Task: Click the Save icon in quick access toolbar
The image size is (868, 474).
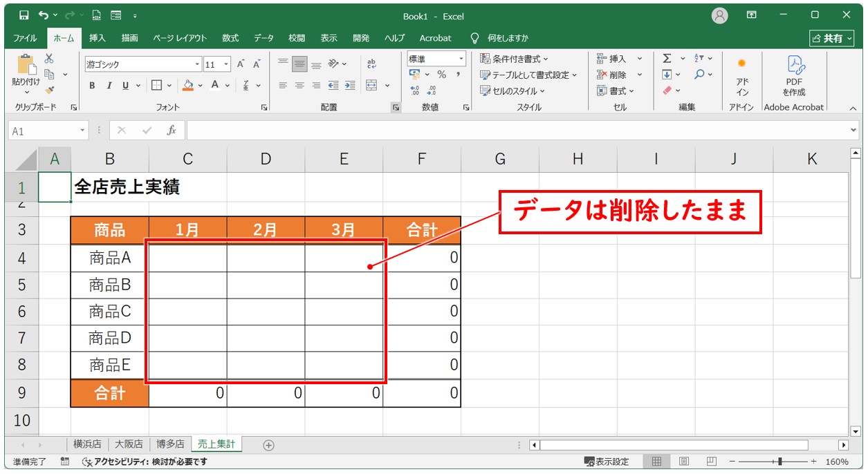Action: coord(24,15)
